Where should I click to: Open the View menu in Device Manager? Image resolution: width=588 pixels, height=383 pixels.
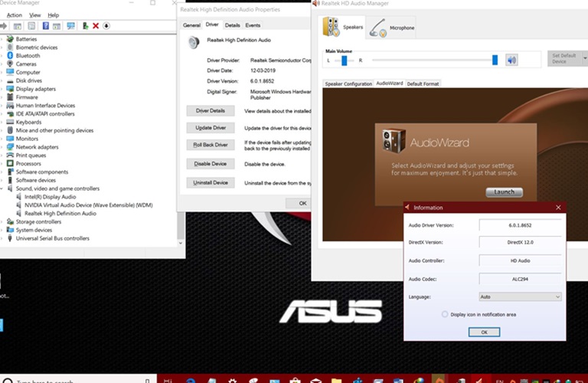(35, 15)
